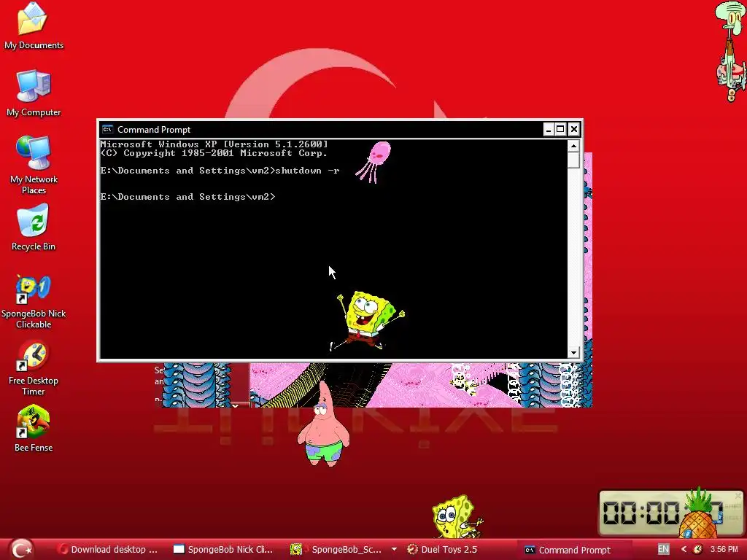This screenshot has width=747, height=560.
Task: Select the My Network Places icon
Action: click(x=34, y=166)
